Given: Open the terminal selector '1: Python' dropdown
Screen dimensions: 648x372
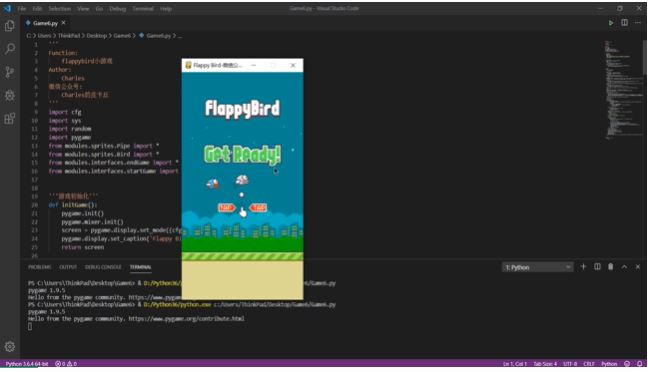Looking at the screenshot, I should [538, 267].
